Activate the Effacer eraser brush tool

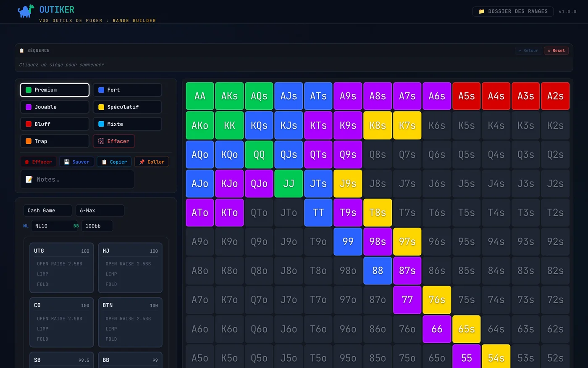click(x=114, y=141)
